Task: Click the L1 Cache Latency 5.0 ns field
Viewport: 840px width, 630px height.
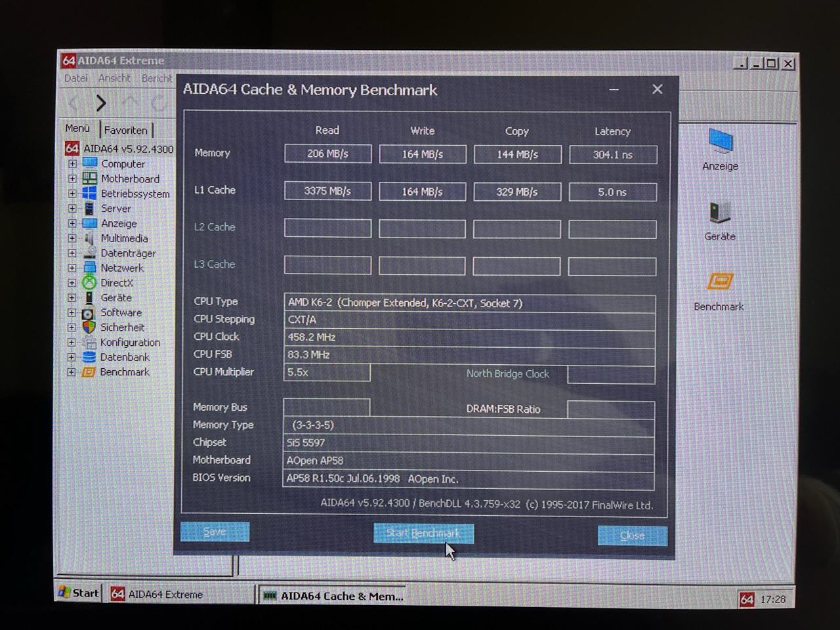Action: (x=613, y=192)
